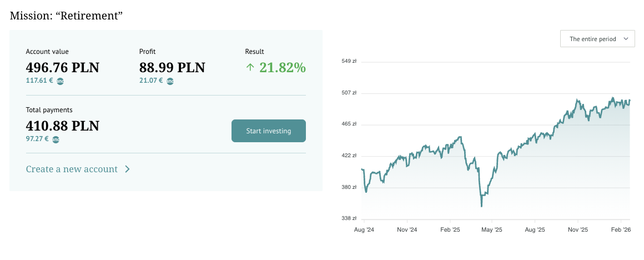Click the 549 zł label on the chart's vertical axis

click(x=349, y=61)
